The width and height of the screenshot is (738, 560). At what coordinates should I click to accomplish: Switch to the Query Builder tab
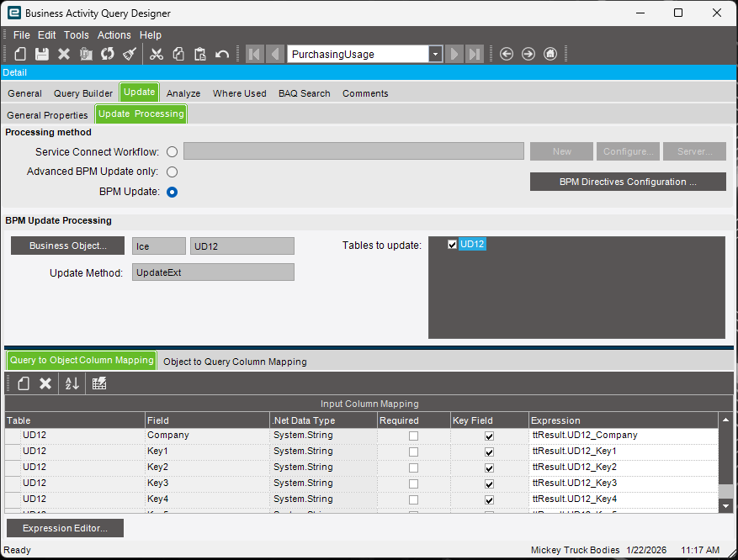83,93
